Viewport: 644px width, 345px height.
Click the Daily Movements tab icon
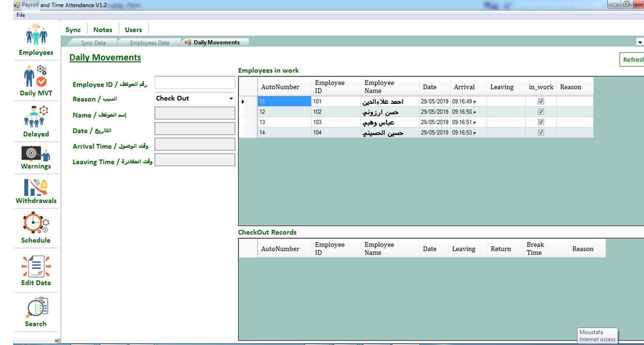(188, 42)
